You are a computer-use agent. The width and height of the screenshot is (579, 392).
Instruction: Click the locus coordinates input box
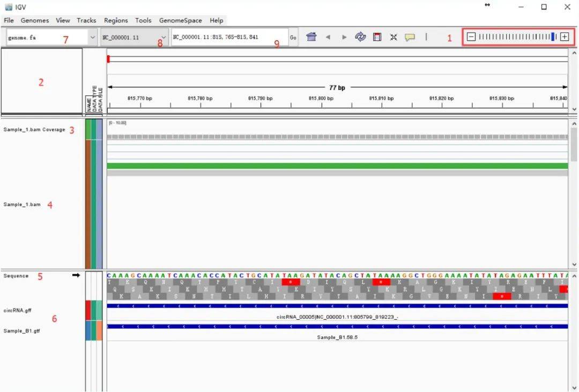[229, 37]
